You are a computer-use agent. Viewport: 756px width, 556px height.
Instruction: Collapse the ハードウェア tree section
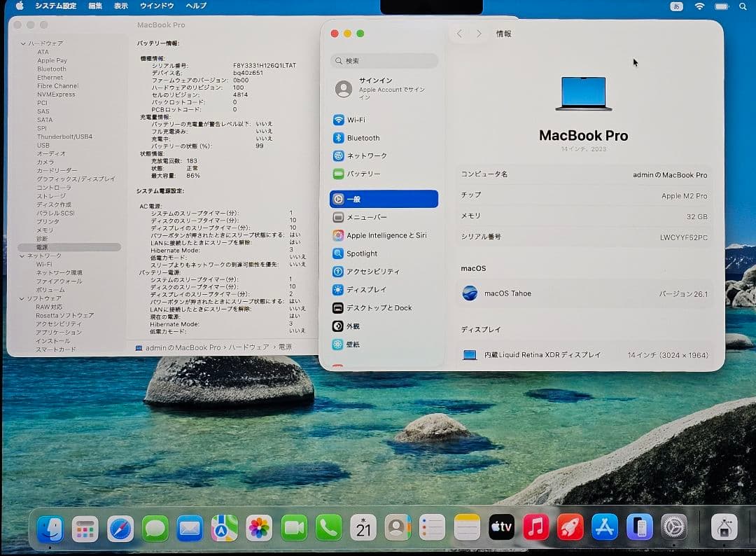(22, 43)
